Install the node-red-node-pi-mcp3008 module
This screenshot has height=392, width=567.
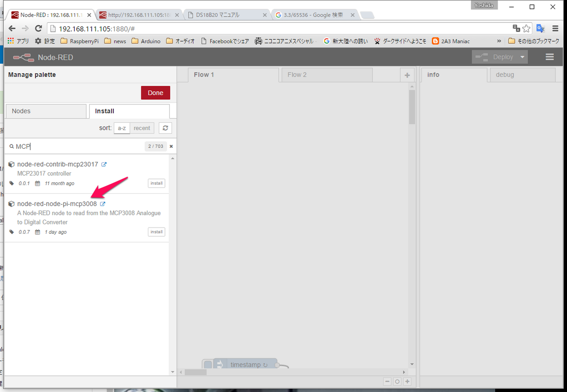tap(156, 232)
